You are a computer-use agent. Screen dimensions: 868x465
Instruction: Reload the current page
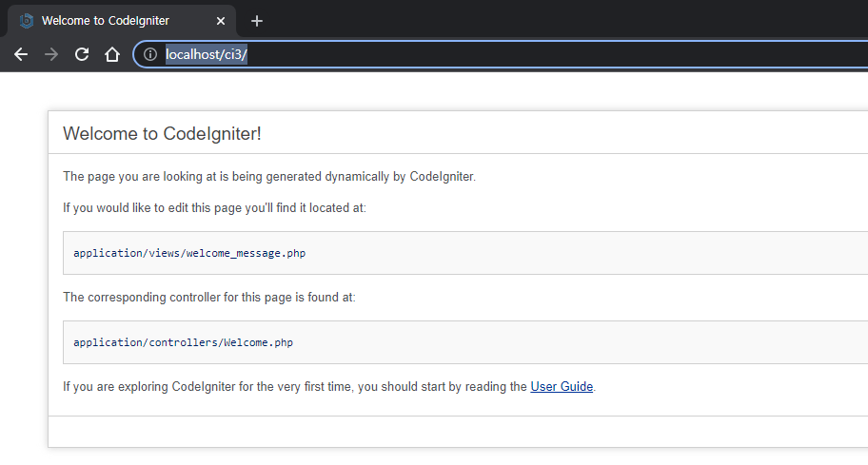(x=82, y=54)
